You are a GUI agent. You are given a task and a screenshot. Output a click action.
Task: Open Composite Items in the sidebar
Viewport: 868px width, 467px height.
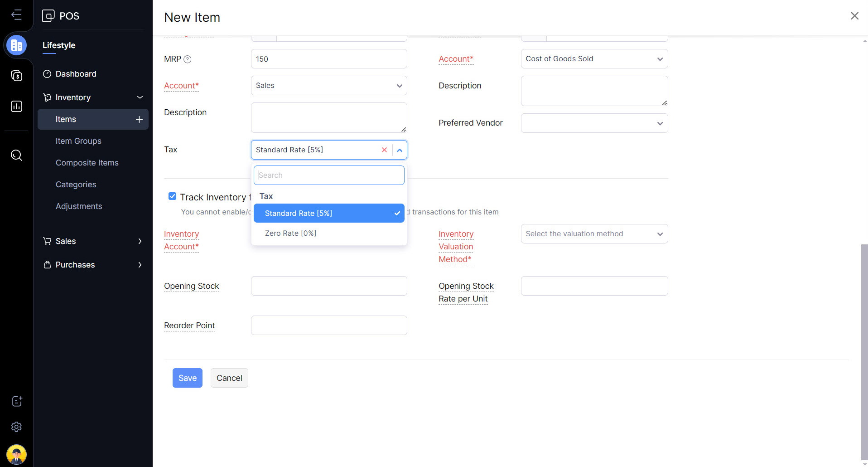[87, 163]
